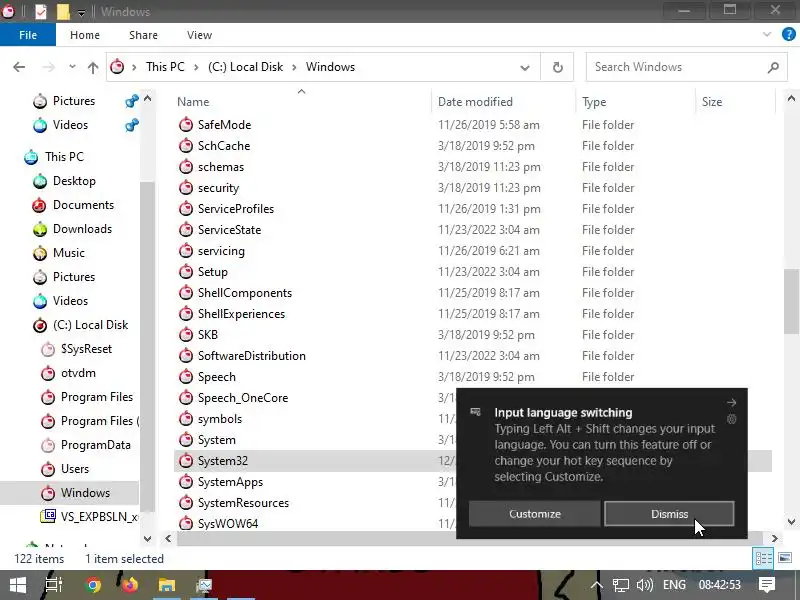Select the symbols folder icon
This screenshot has width=800, height=600.
pyautogui.click(x=186, y=418)
